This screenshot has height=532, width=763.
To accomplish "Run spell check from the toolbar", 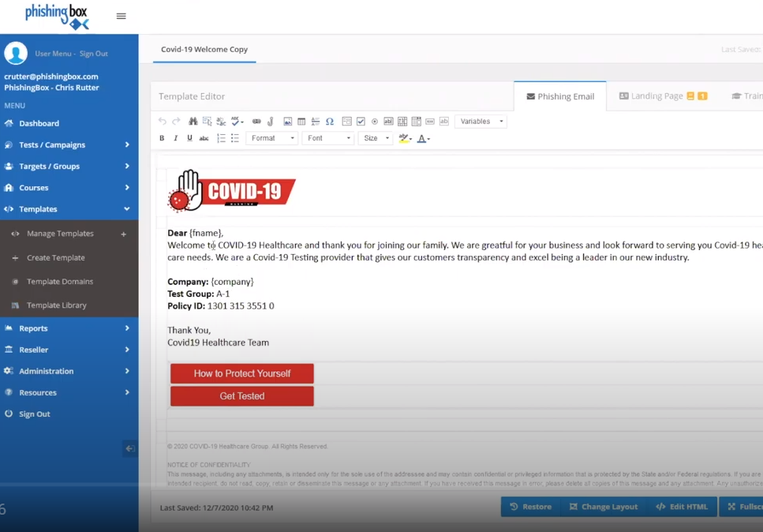I will click(x=234, y=121).
